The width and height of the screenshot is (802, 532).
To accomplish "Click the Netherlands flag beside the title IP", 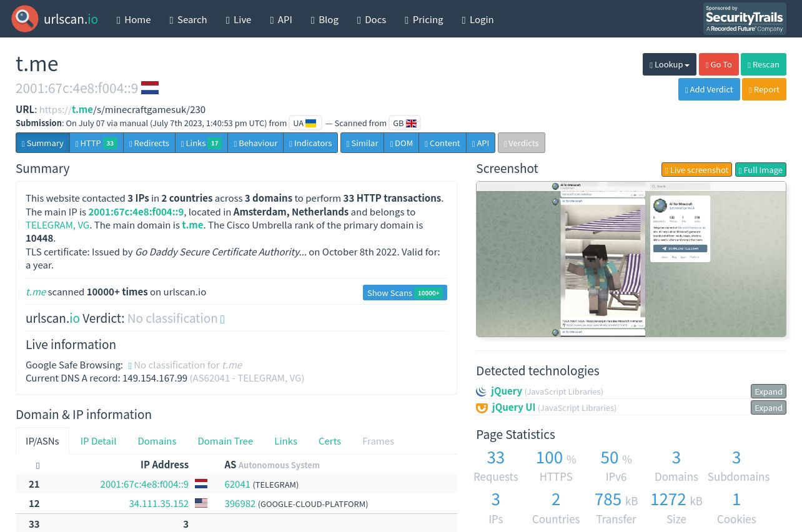I will (x=150, y=88).
